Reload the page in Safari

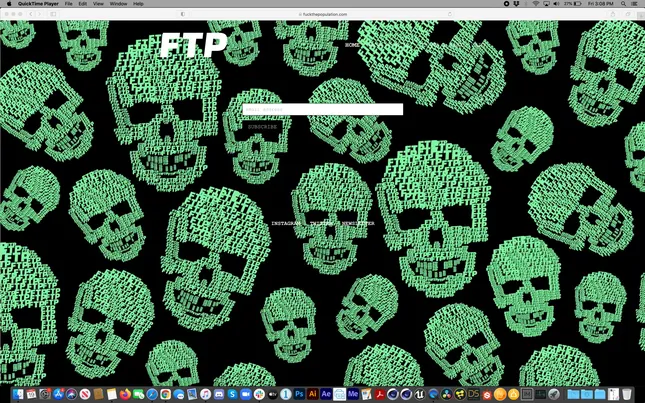point(450,14)
